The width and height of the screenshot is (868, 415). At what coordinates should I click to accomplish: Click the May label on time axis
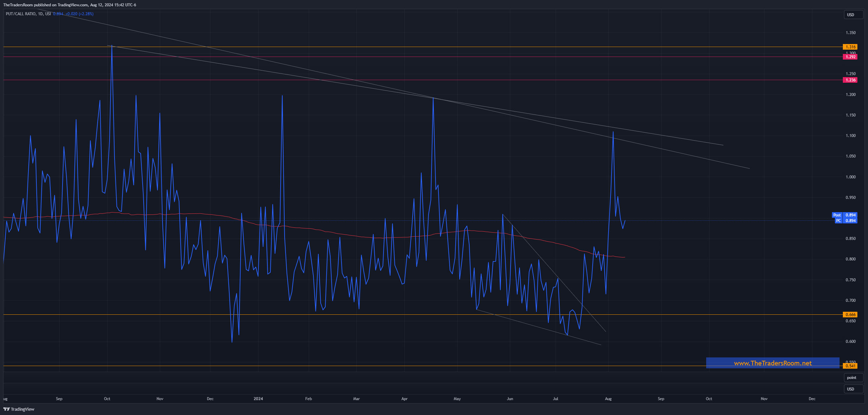click(457, 399)
